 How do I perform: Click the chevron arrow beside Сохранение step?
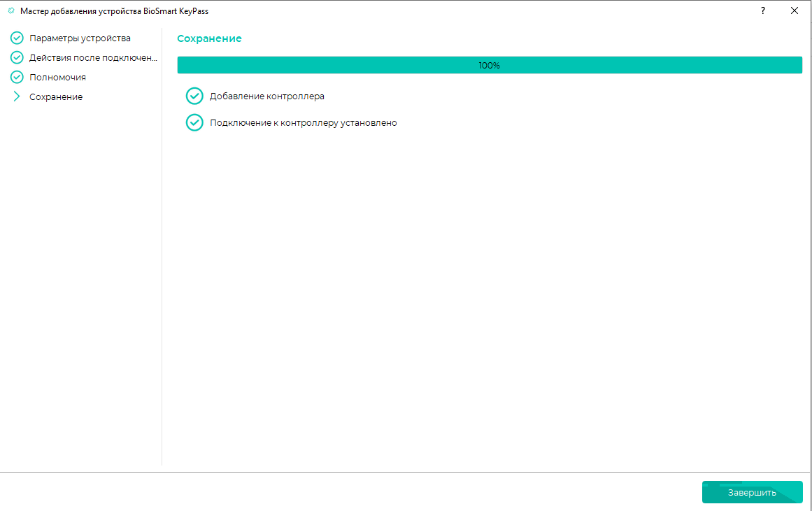[x=17, y=96]
